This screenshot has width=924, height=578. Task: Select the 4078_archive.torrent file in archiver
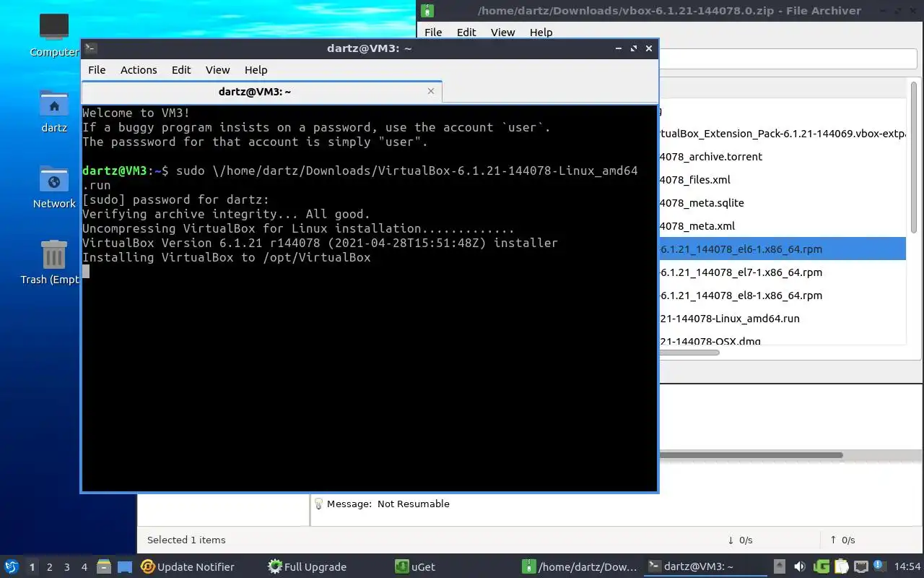click(783, 157)
